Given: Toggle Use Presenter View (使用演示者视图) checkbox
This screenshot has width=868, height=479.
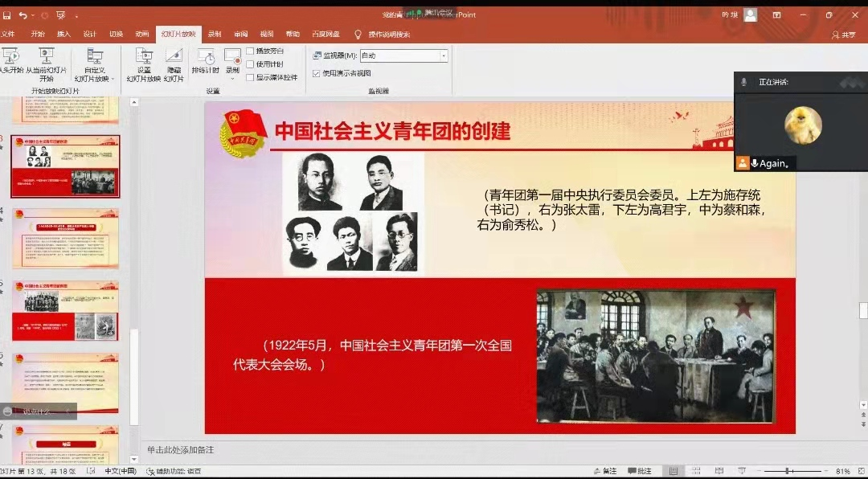Looking at the screenshot, I should (x=316, y=73).
